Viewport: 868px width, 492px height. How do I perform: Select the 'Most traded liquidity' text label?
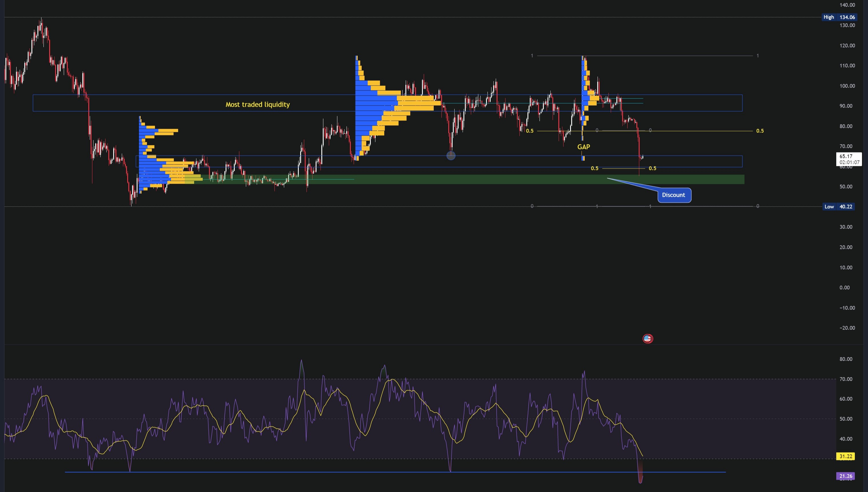[257, 104]
